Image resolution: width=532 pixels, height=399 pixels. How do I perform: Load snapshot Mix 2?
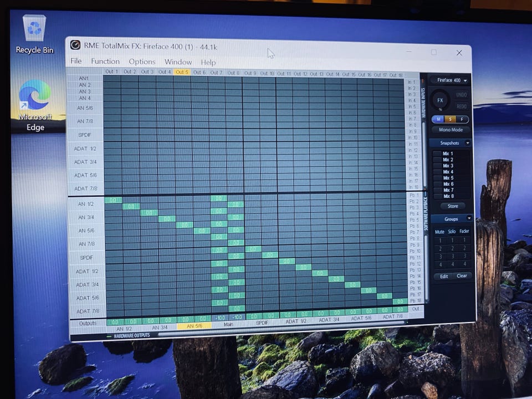tap(448, 160)
